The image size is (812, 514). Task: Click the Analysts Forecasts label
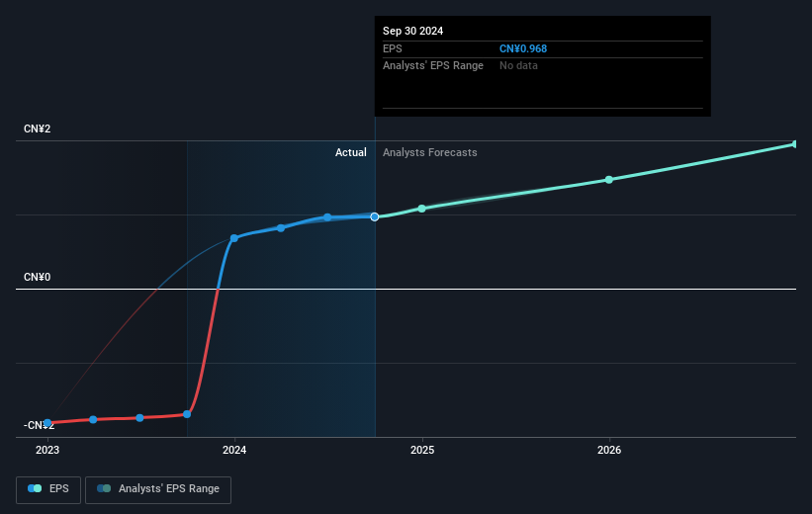[430, 152]
